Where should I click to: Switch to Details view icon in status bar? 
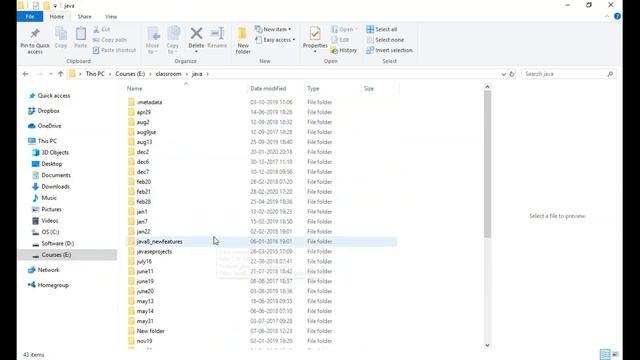605,354
